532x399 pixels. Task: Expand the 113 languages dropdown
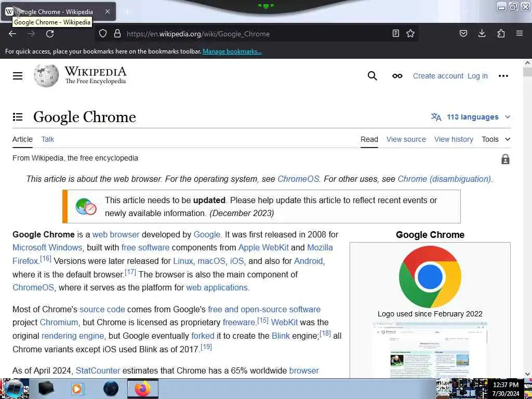(471, 117)
